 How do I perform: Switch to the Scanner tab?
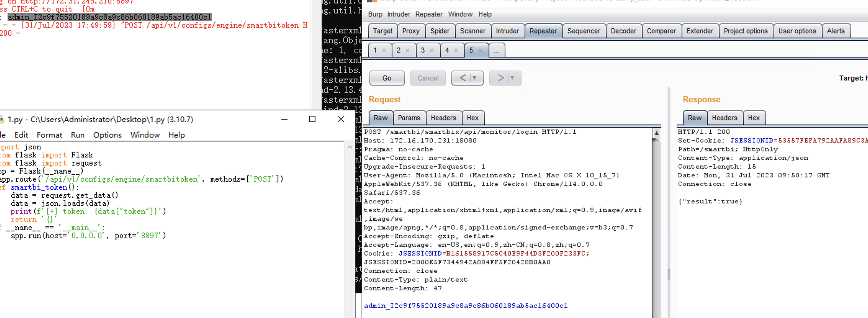click(x=472, y=31)
